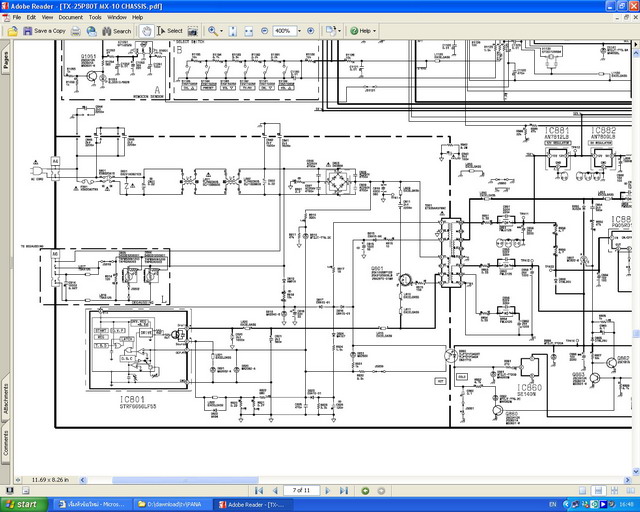Switch to Continuous Facing layout
Image resolution: width=640 pixels, height=512 pixels.
pos(614,490)
